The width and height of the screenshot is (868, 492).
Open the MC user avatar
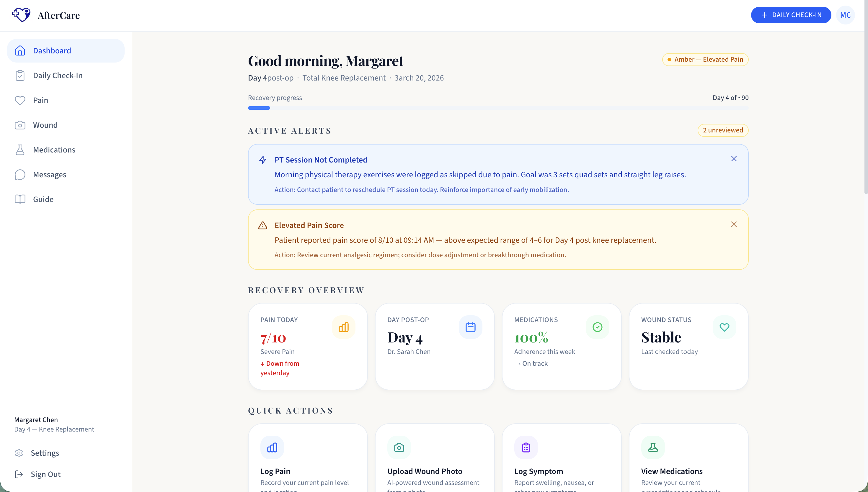845,15
